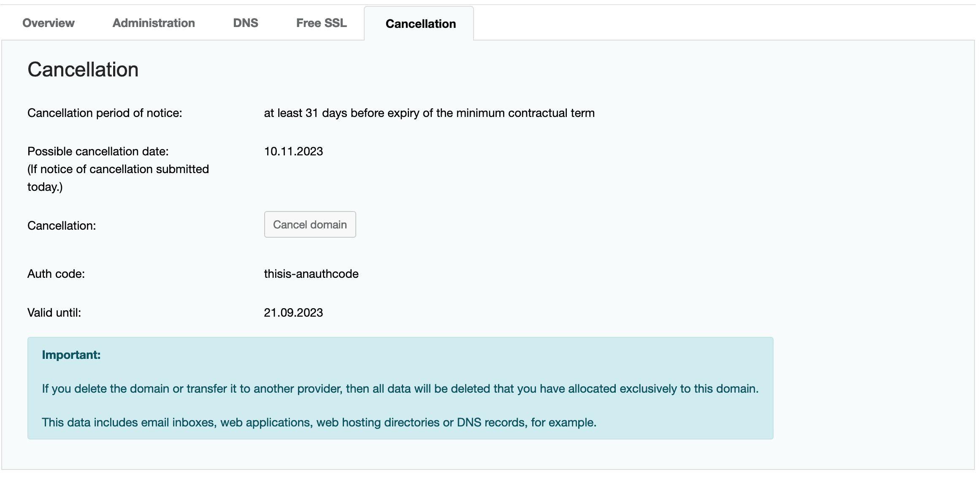Open the Administration tab

coord(153,23)
